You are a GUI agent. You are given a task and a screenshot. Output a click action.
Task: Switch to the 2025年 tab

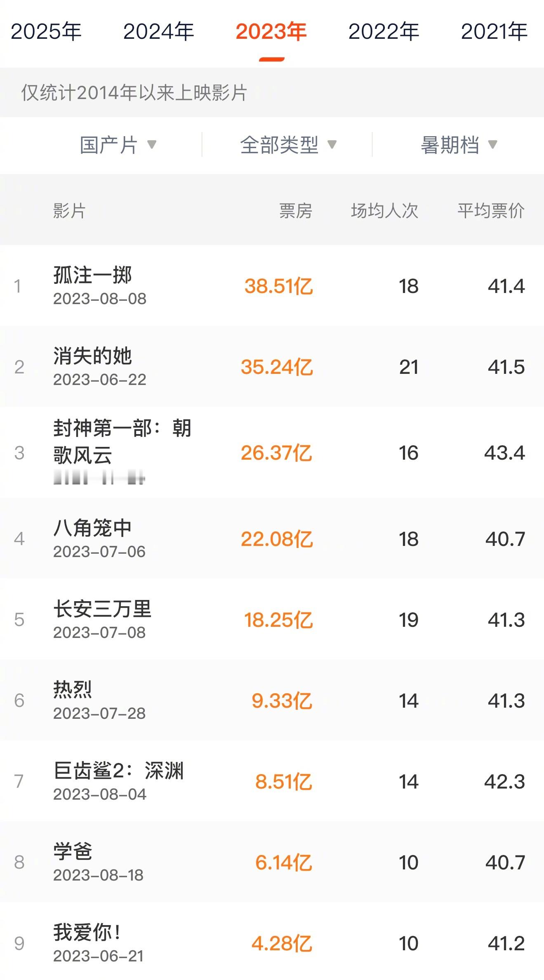pyautogui.click(x=46, y=32)
